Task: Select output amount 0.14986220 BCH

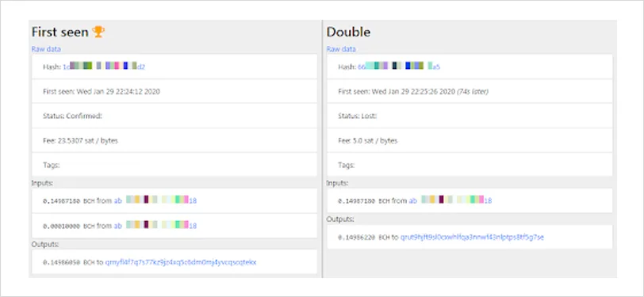Action: (364, 238)
